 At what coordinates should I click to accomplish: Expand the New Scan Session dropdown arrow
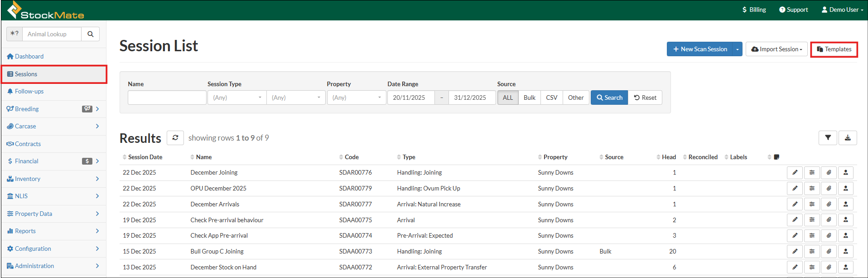coord(738,49)
